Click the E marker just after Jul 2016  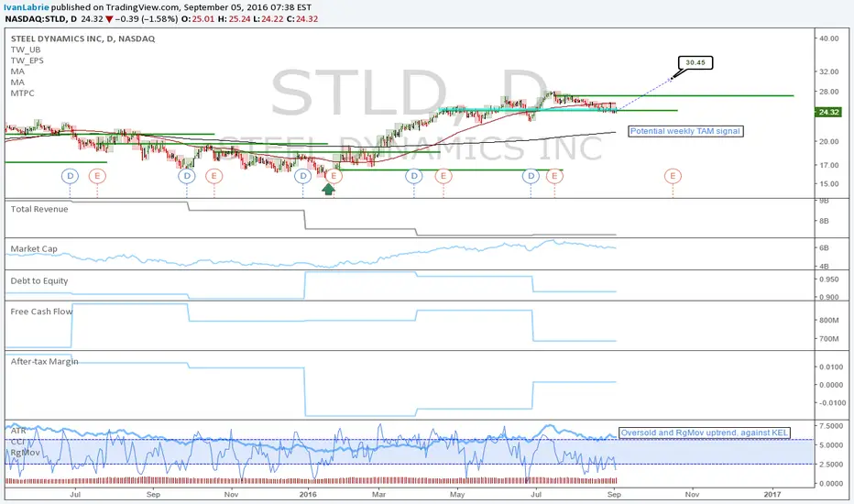555,176
